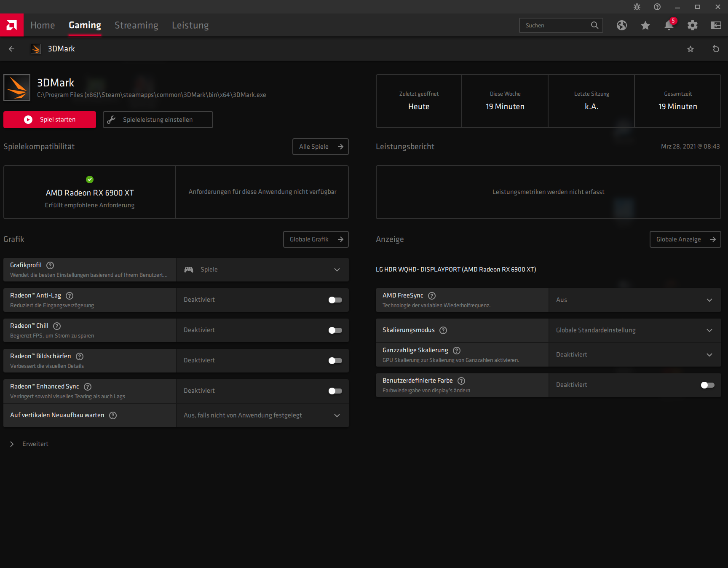Click Spieleleistung einstellen button
This screenshot has width=728, height=568.
(x=158, y=120)
